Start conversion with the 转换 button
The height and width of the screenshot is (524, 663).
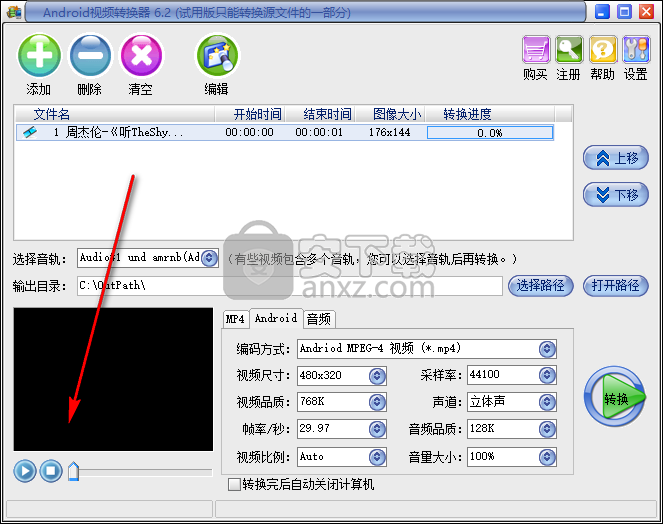pyautogui.click(x=615, y=397)
